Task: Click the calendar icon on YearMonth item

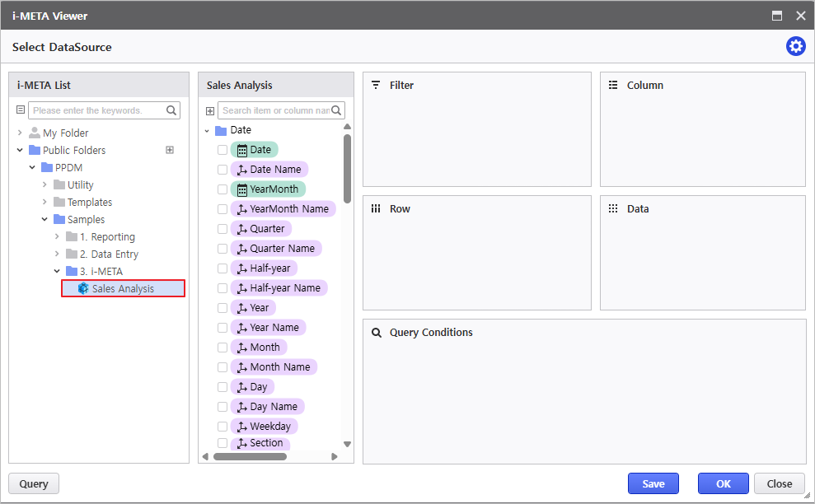Action: coord(242,189)
